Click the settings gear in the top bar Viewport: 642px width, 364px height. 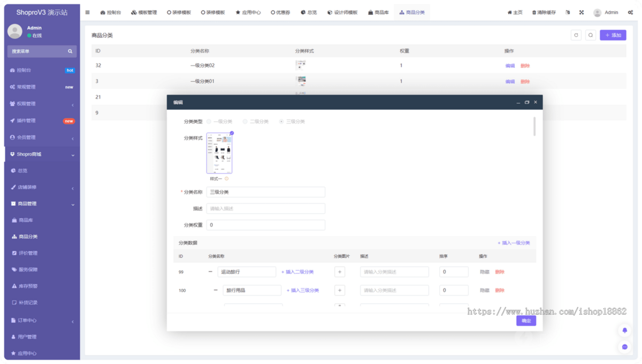pyautogui.click(x=630, y=12)
